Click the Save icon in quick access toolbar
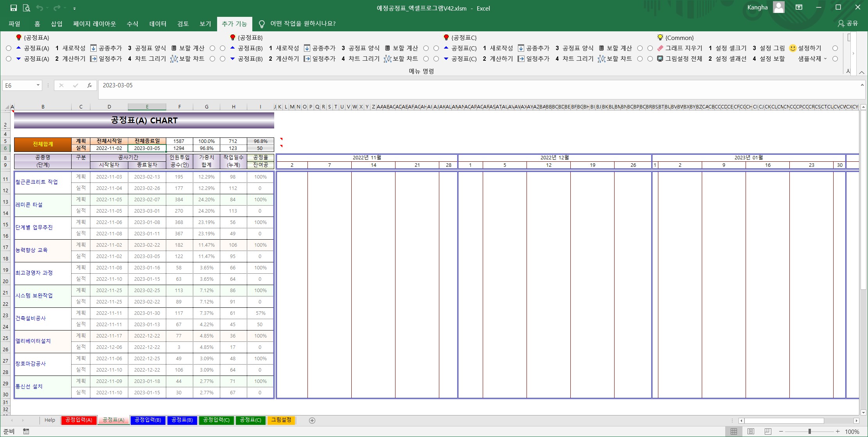868x437 pixels. (x=14, y=8)
